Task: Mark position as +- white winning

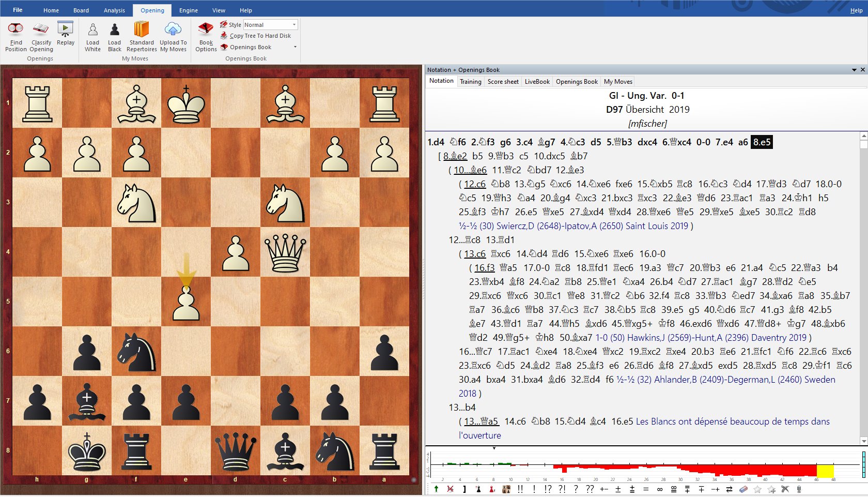Action: [604, 489]
